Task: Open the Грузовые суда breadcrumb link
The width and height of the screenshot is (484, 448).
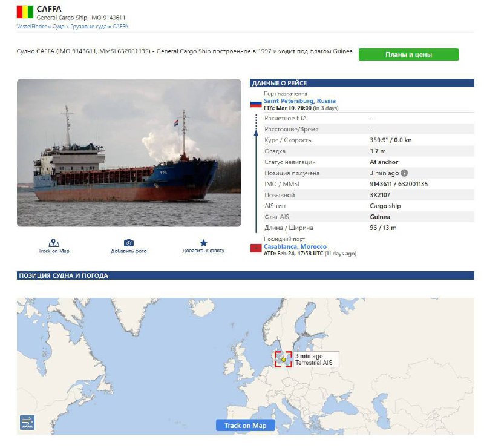Action: 88,27
